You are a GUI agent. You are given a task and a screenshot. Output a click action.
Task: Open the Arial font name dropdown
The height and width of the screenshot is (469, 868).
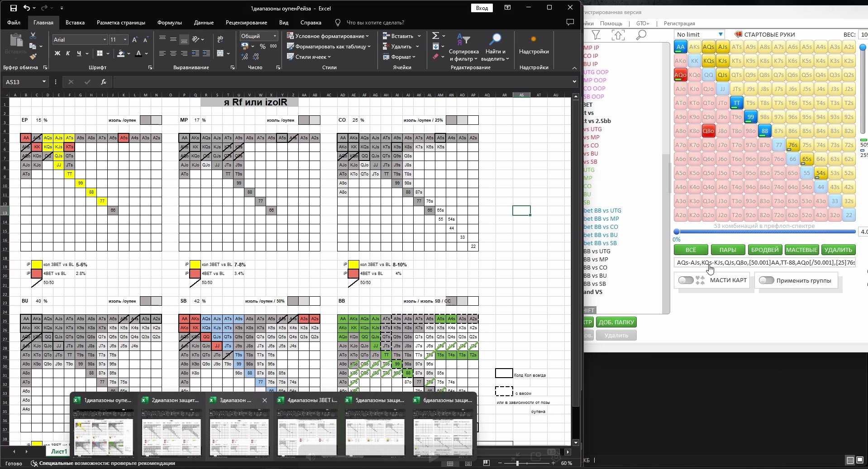105,40
